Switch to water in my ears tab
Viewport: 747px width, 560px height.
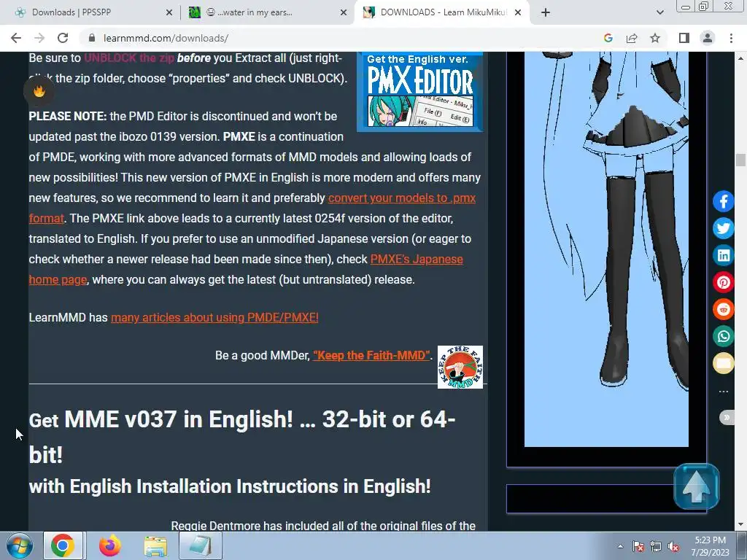[263, 12]
